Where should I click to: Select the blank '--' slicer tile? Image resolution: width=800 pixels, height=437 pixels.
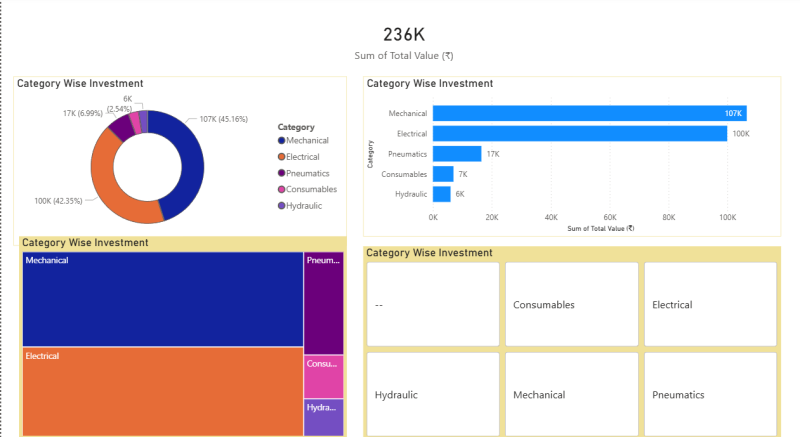pyautogui.click(x=432, y=304)
